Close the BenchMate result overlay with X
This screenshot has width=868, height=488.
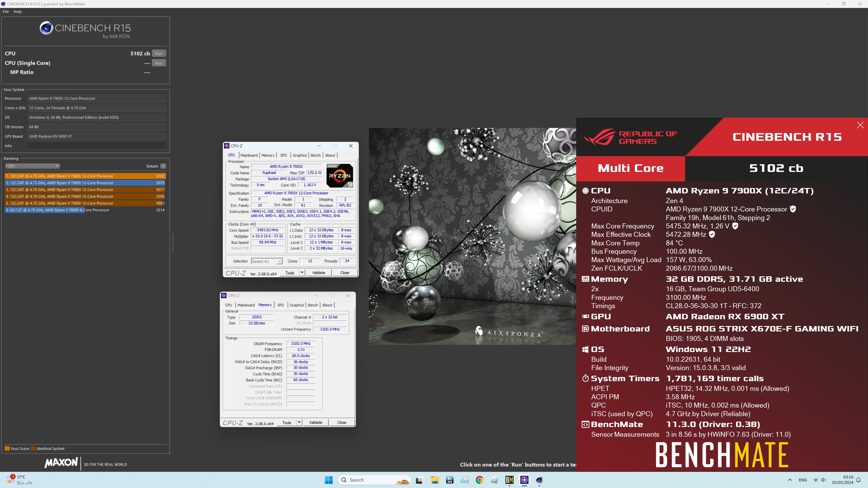[x=860, y=125]
